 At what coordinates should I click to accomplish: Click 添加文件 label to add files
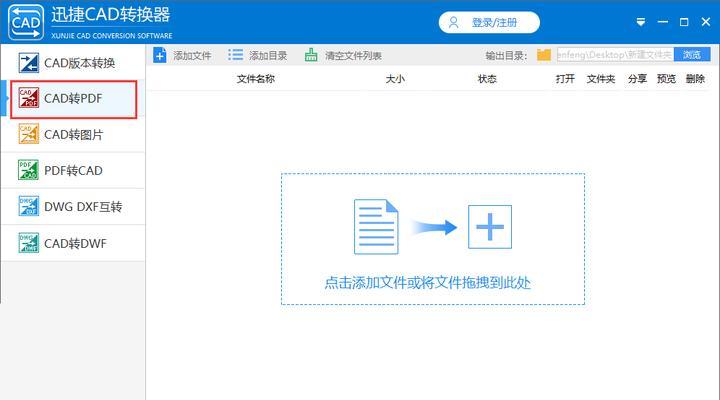[192, 56]
